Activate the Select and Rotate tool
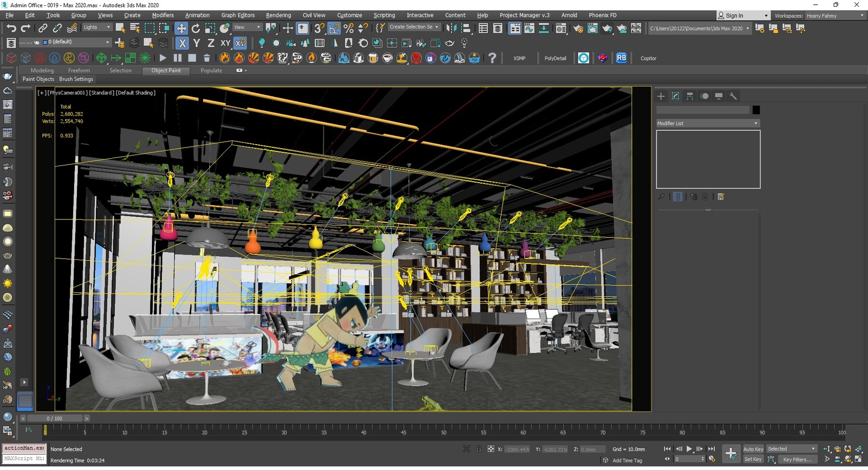The width and height of the screenshot is (868, 470). click(x=196, y=28)
